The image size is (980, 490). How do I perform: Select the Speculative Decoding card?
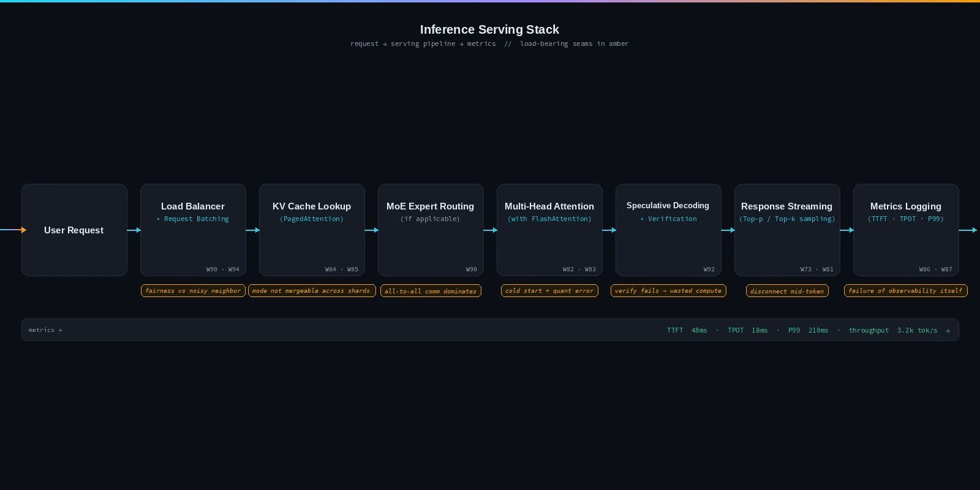click(668, 230)
